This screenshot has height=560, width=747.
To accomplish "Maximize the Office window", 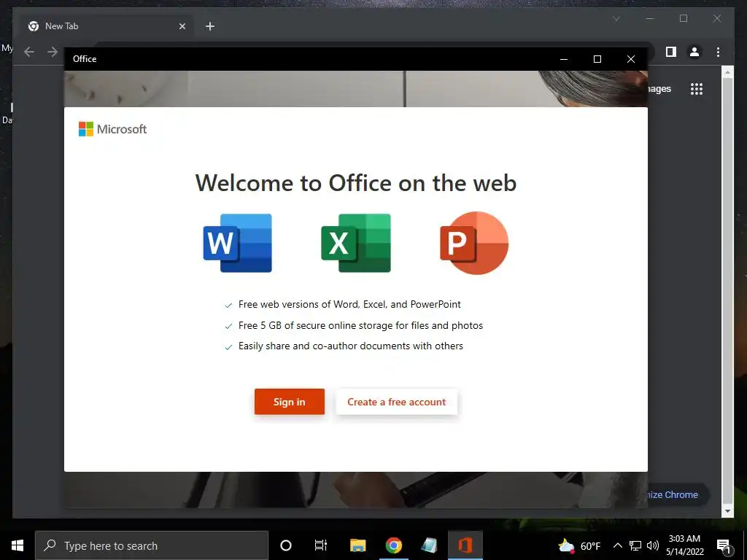I will [597, 59].
